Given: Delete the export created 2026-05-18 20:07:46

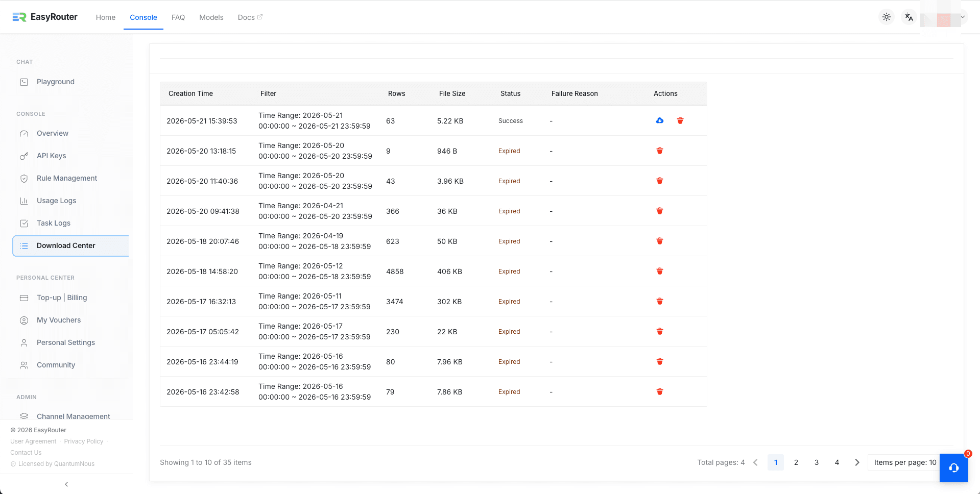Looking at the screenshot, I should click(x=660, y=241).
